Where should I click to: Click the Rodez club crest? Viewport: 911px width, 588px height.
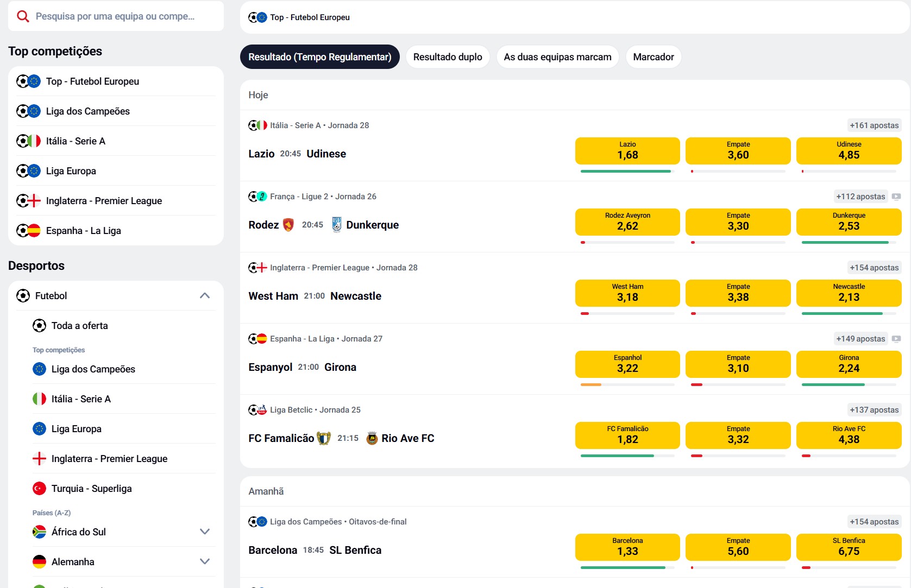(288, 225)
